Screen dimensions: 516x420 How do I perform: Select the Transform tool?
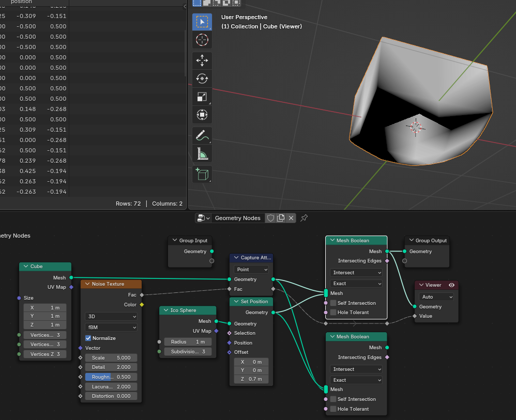pos(202,115)
